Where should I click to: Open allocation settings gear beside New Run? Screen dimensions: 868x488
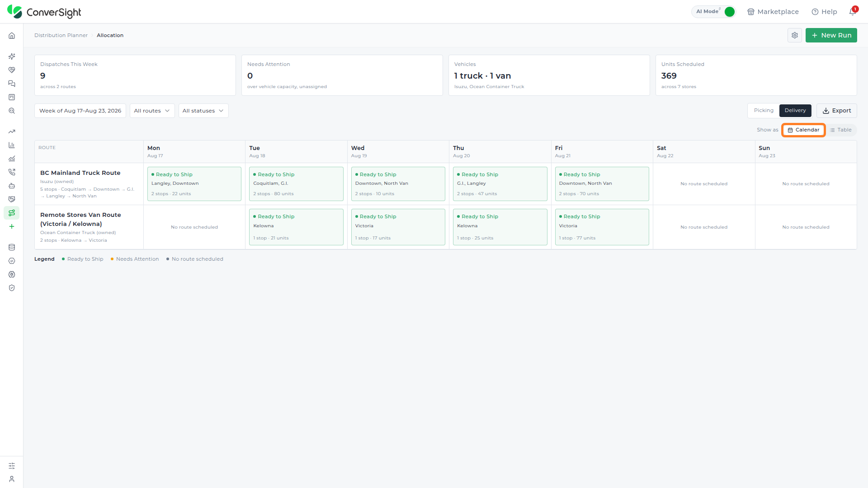(795, 35)
